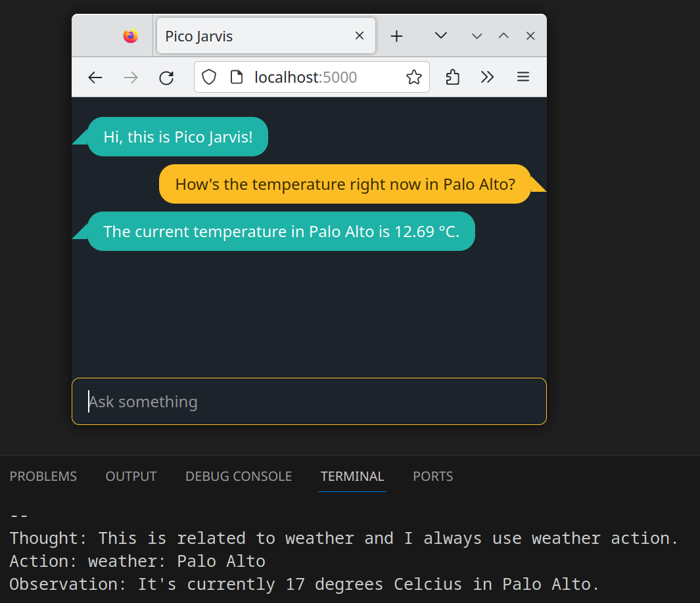
Task: Click the Hi, this is Pico Jarvis! bubble
Action: [x=177, y=137]
